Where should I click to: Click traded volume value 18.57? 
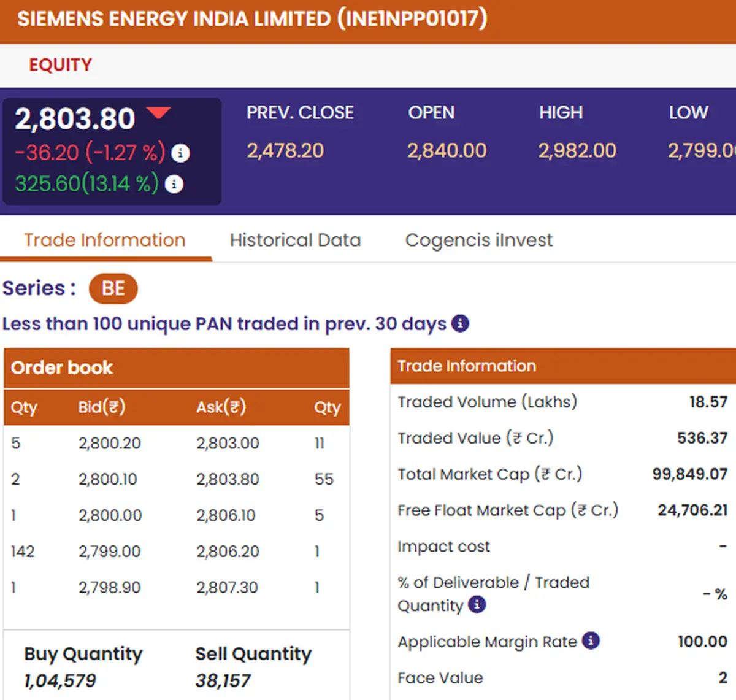point(708,402)
